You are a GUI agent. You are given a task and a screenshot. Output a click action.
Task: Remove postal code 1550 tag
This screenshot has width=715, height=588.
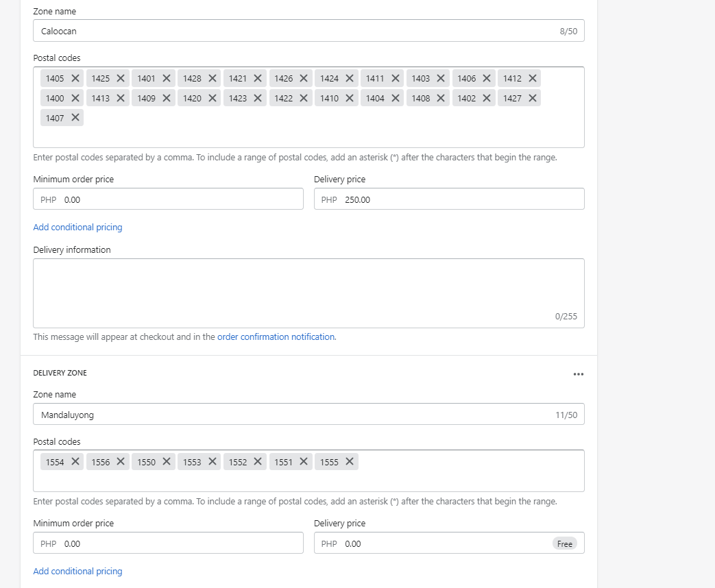(x=167, y=462)
